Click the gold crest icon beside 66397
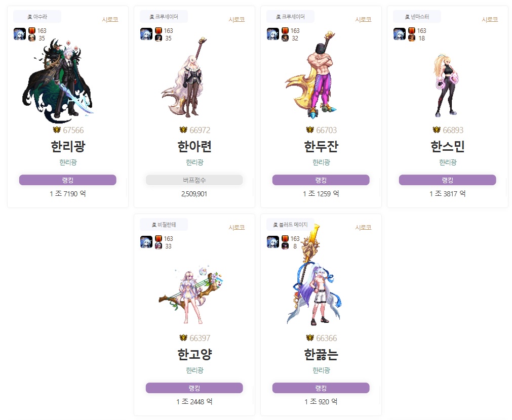Viewport: 512px width, 420px height. (x=183, y=338)
